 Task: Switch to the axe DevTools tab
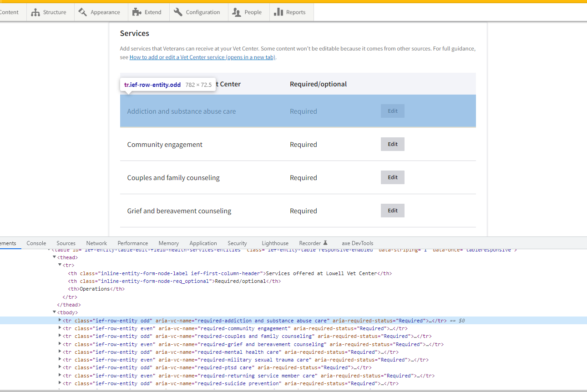tap(358, 243)
